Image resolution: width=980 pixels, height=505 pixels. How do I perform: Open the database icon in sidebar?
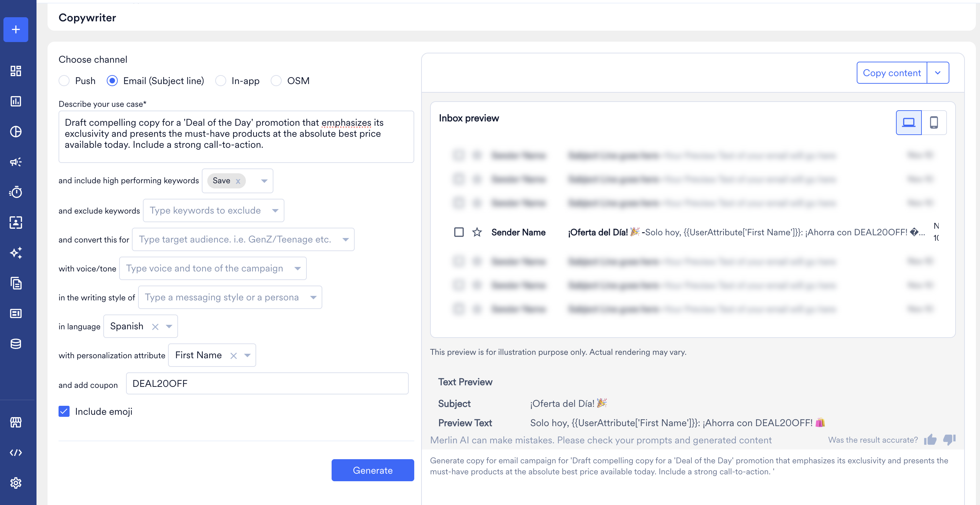(15, 344)
